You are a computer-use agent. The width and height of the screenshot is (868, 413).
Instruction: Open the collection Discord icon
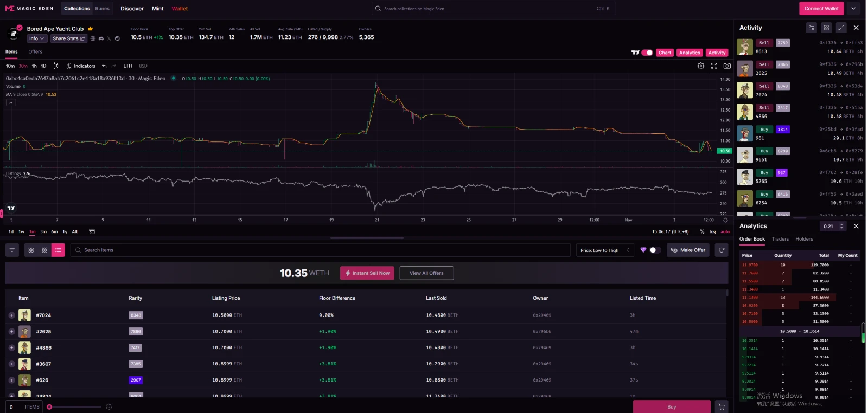(x=101, y=38)
